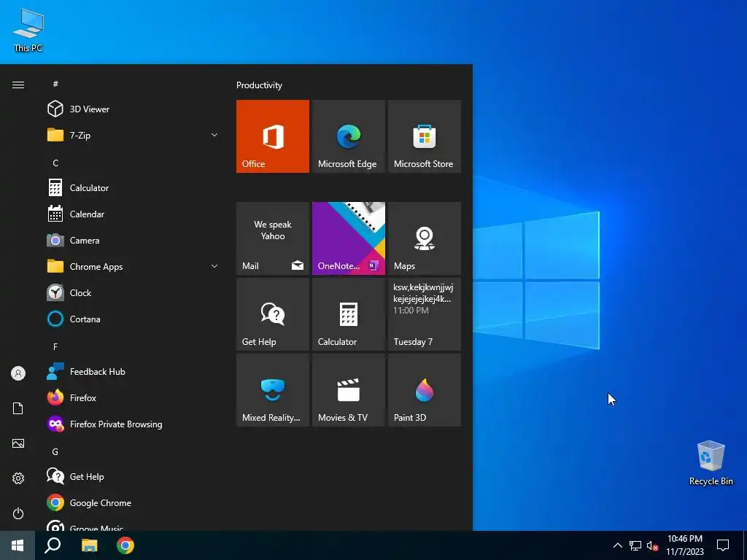Click the G letter header in the app list
The height and width of the screenshot is (560, 747).
coord(55,451)
